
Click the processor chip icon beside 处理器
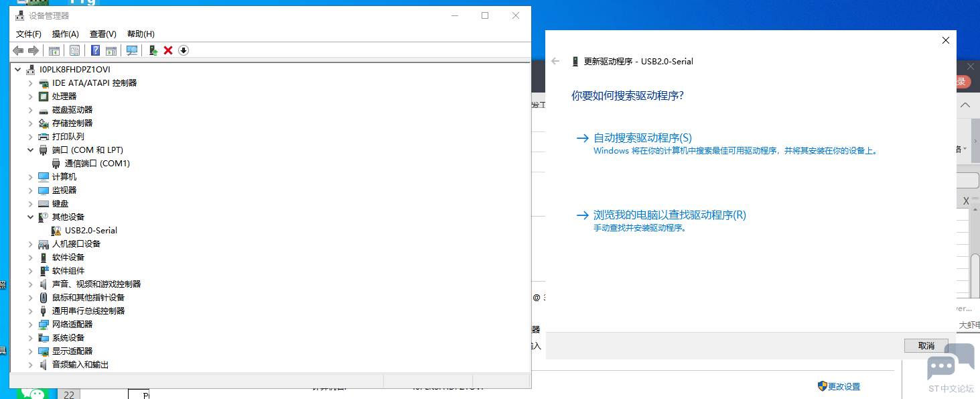(44, 97)
